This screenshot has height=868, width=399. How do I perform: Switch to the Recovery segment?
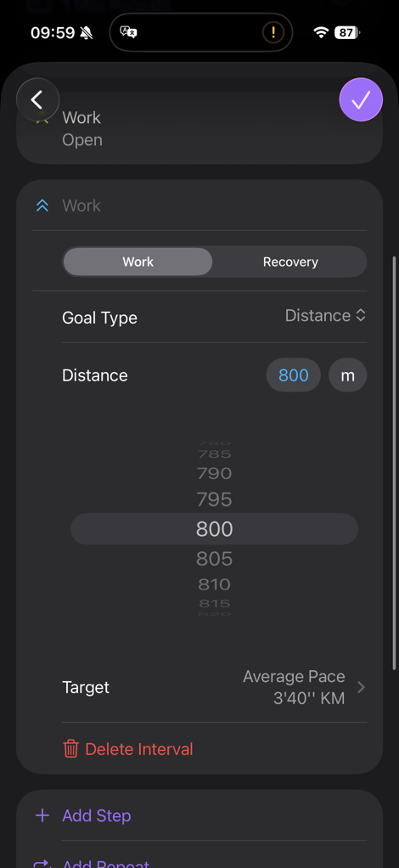(290, 262)
